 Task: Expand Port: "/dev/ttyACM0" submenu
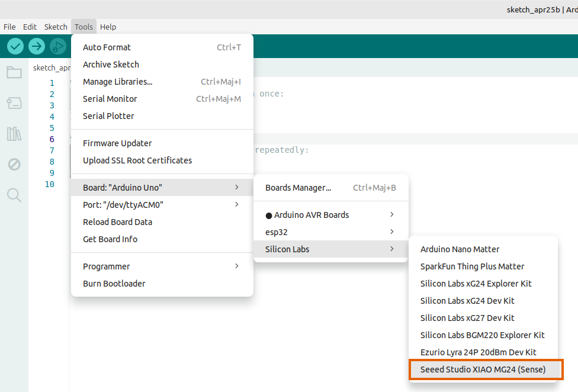[162, 205]
